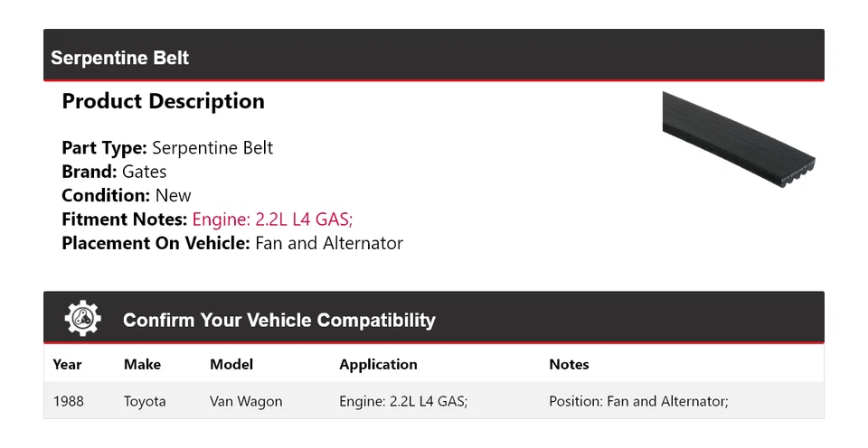Screen dimensions: 868x448
Task: Click the Model column header
Action: (x=231, y=365)
